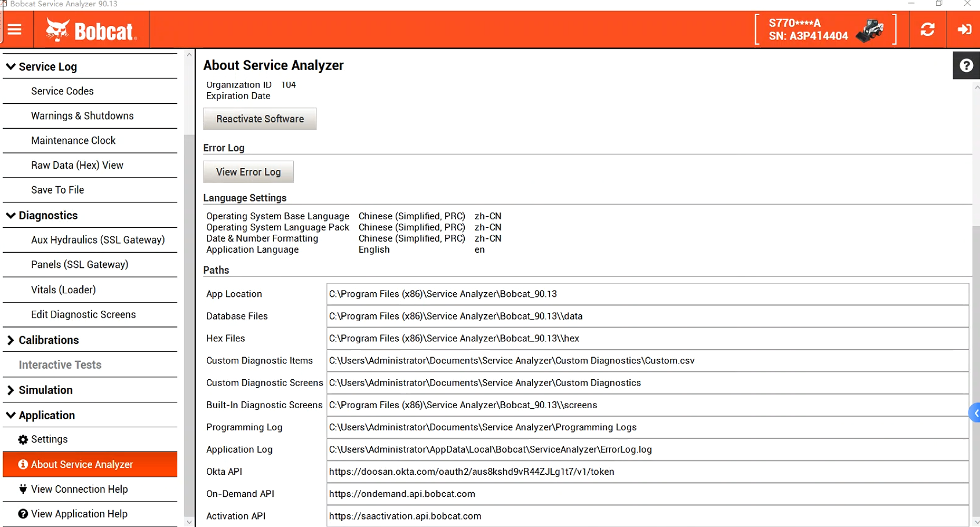This screenshot has width=980, height=527.
Task: Select Warnings & Shutdowns menu item
Action: [x=82, y=116]
